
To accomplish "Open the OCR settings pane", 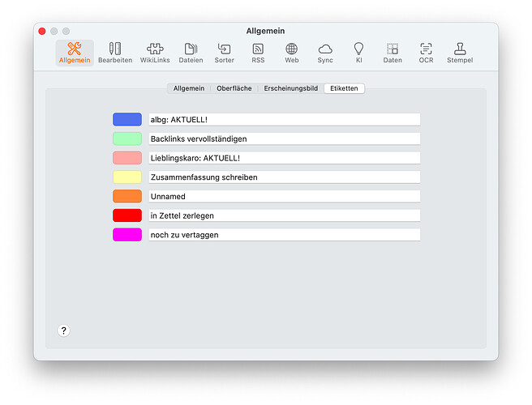I will coord(426,53).
